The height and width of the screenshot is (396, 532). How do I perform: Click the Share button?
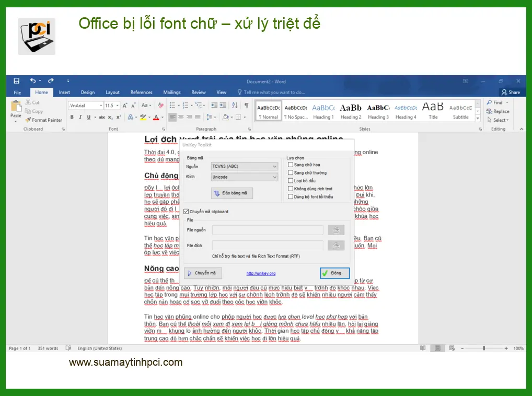(511, 92)
